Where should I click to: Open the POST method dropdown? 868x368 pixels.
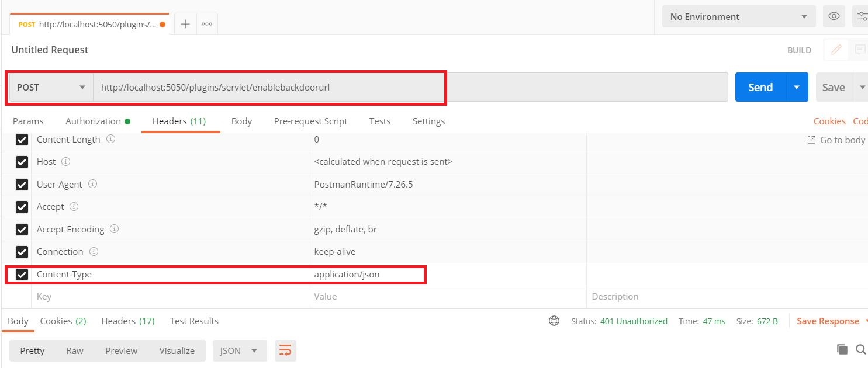click(51, 88)
